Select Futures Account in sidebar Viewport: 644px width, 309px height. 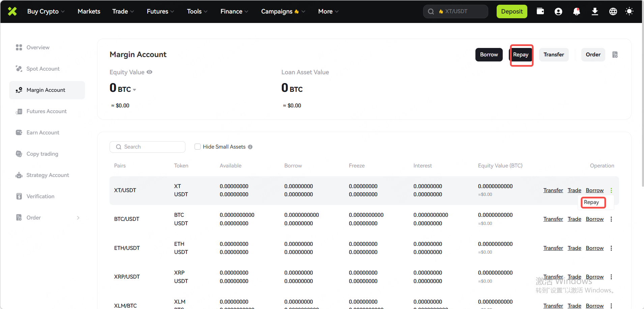(47, 111)
